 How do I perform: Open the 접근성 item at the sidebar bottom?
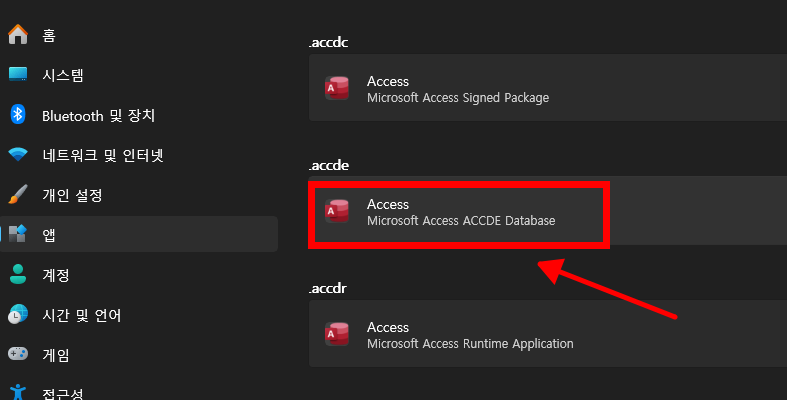[x=62, y=392]
